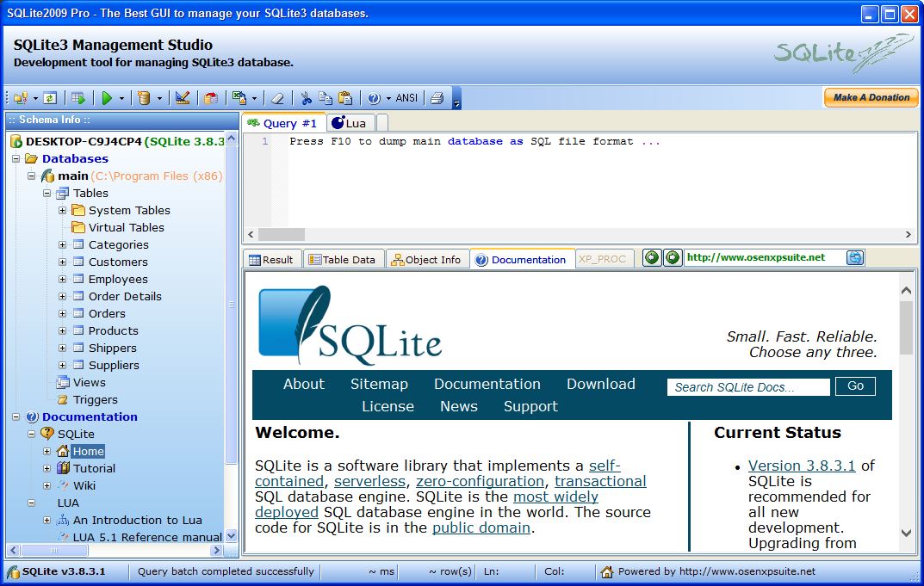Select the Cut icon in the toolbar
Viewport: 924px width, 586px height.
306,97
